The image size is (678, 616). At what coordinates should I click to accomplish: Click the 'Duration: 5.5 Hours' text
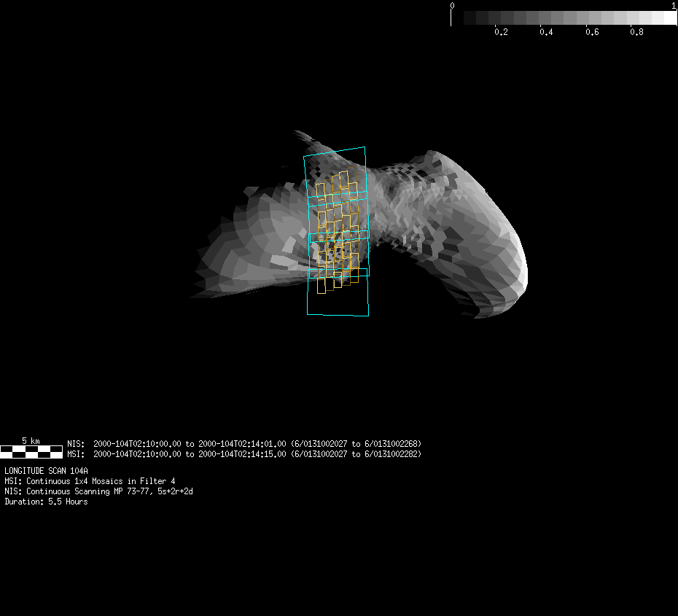(x=46, y=502)
